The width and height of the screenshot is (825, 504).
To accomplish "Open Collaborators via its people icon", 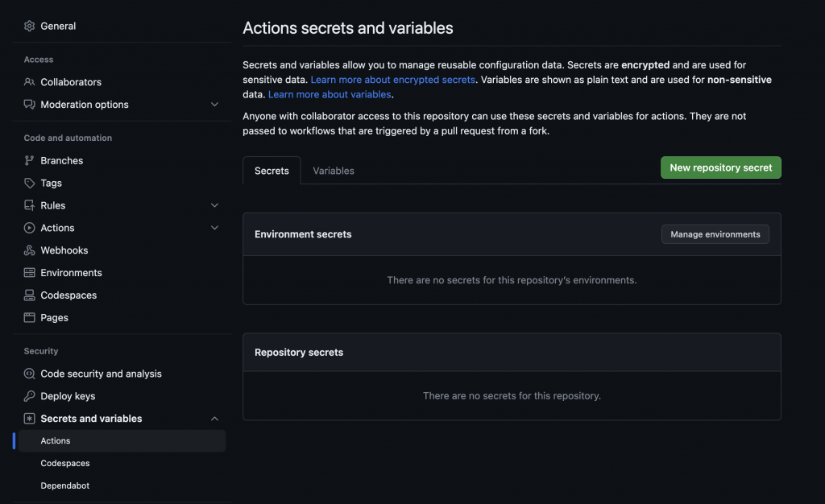I will pyautogui.click(x=30, y=82).
